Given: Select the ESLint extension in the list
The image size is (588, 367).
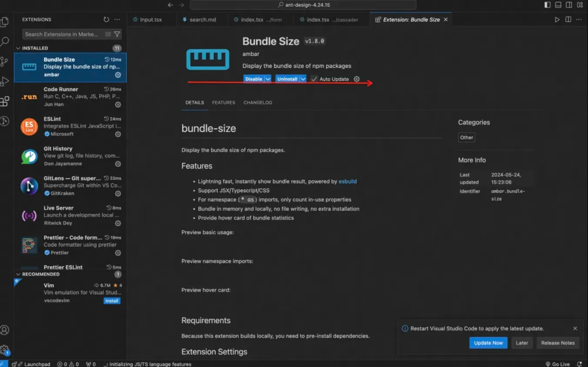Looking at the screenshot, I should [x=70, y=127].
